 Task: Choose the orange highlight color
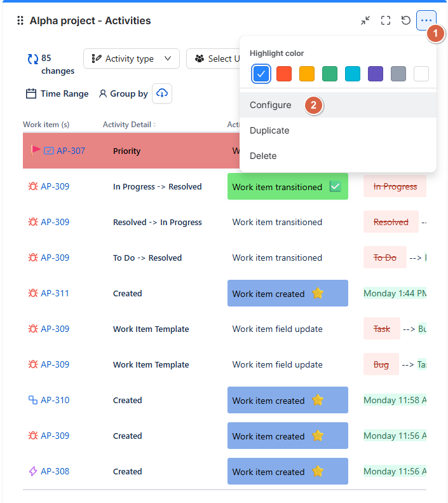click(x=307, y=74)
